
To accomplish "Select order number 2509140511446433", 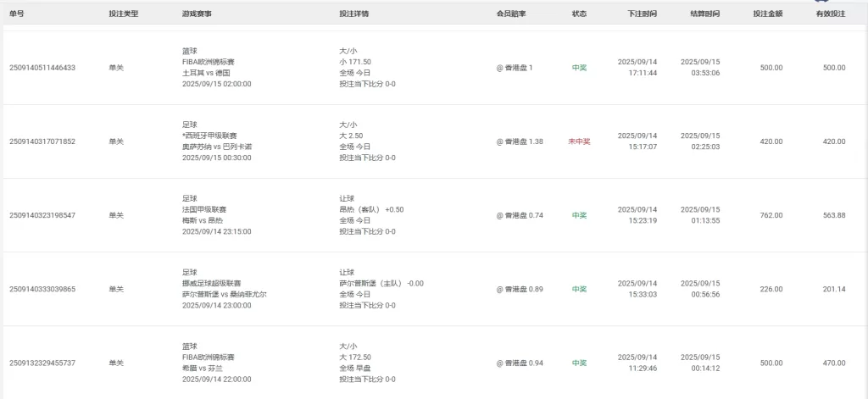I will 42,68.
